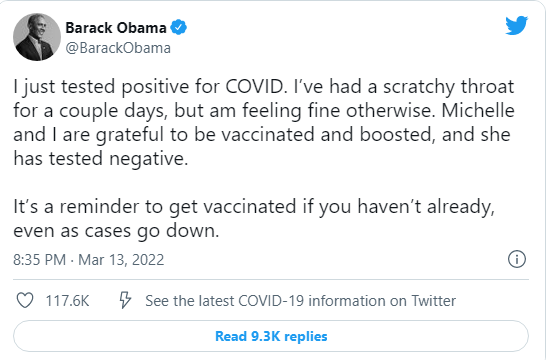
Task: Open the vaccination reminder paragraph
Action: tap(254, 218)
